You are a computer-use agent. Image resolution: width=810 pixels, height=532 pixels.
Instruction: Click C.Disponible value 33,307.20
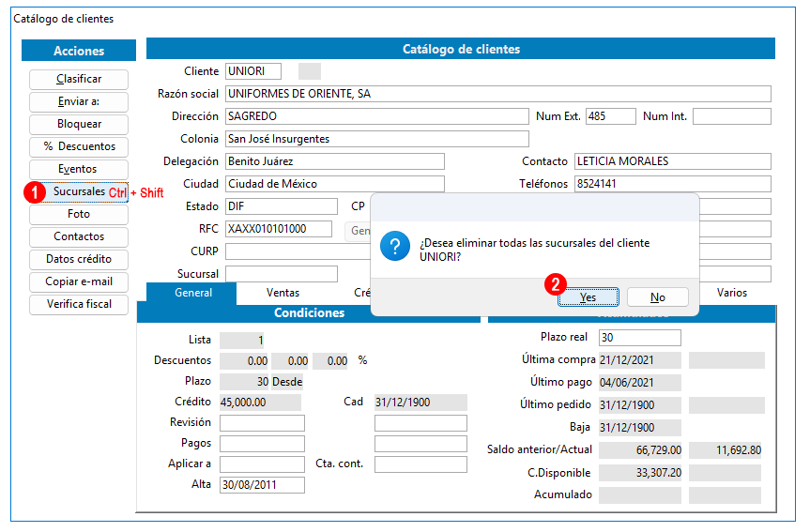tap(640, 473)
